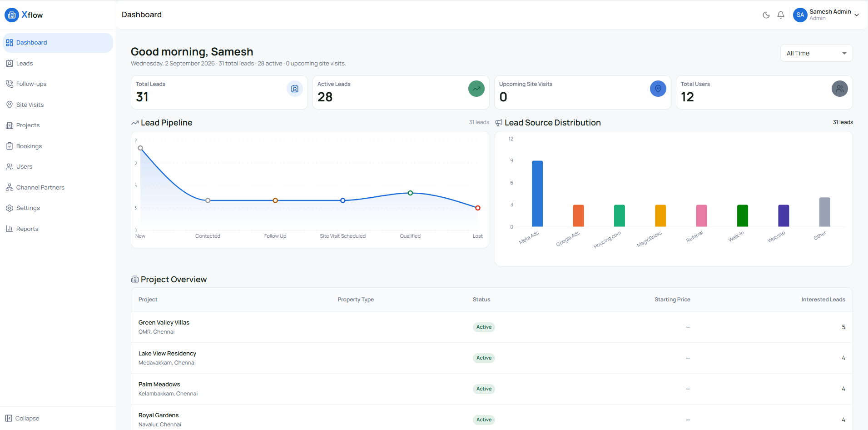Click the Active badge for Royal Gardens

click(x=484, y=420)
